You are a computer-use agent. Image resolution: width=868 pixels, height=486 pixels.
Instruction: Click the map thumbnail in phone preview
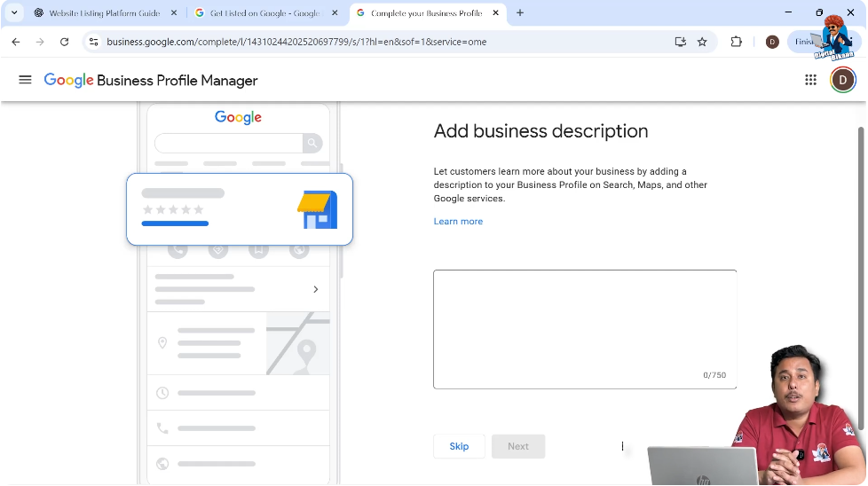coord(298,343)
